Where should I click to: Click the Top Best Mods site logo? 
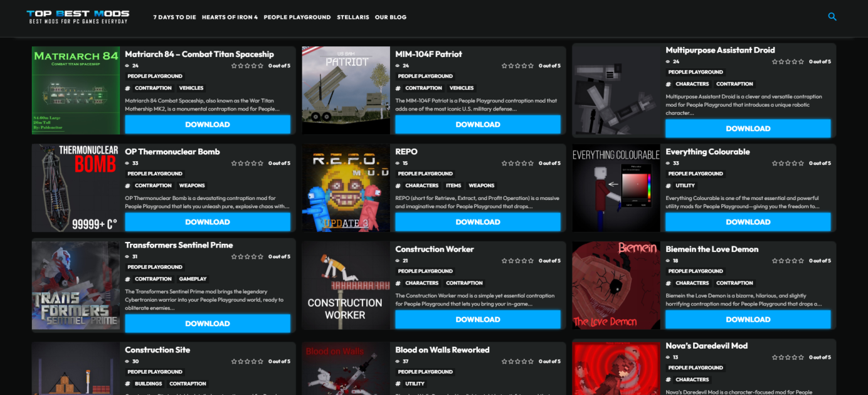pos(78,17)
